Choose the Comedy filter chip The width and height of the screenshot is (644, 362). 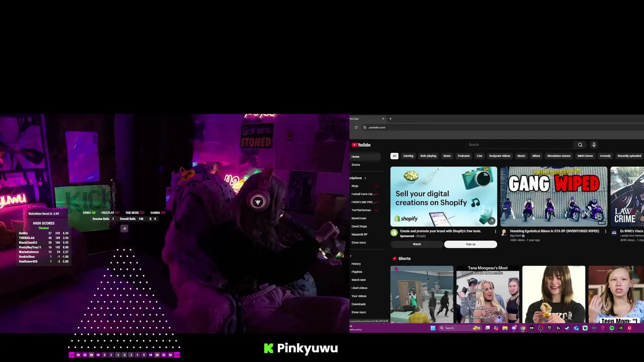coord(605,156)
